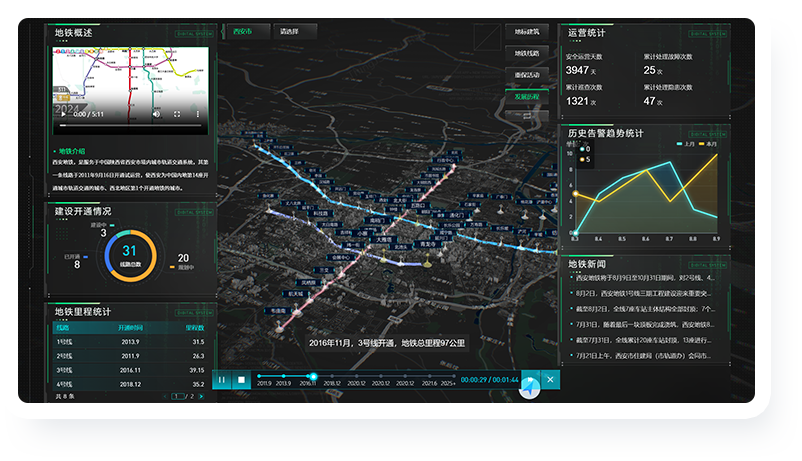Select the 地标建筑 tab
Screen dimensions: 802x461
pos(527,31)
